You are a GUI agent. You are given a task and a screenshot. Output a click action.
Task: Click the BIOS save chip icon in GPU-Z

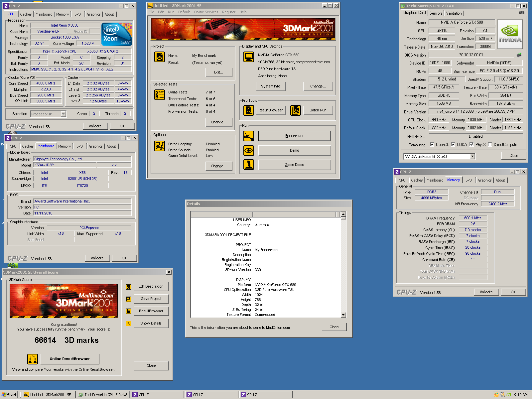[519, 55]
